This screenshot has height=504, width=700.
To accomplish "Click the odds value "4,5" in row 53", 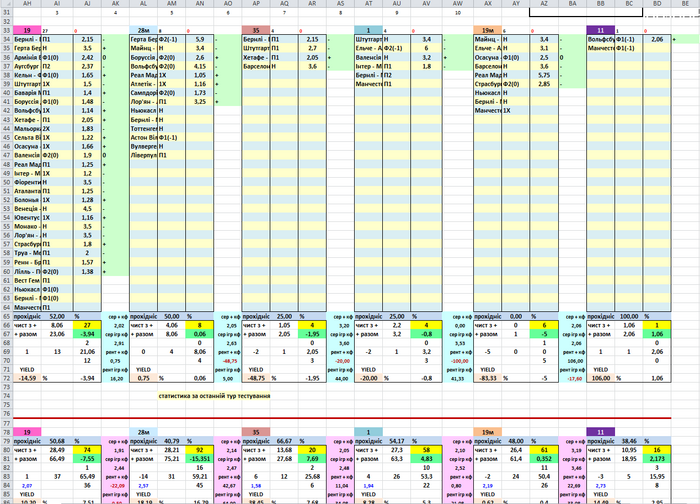I will tap(87, 208).
